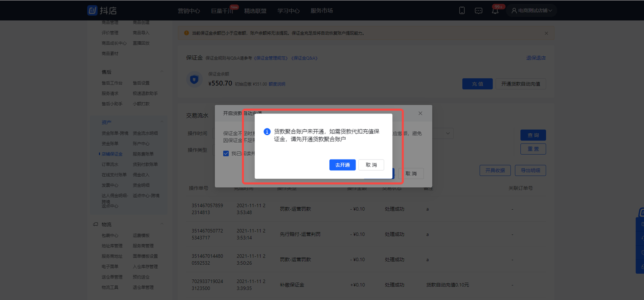The height and width of the screenshot is (300, 644).
Task: Click the notification bell with 99+ badge
Action: 495,11
